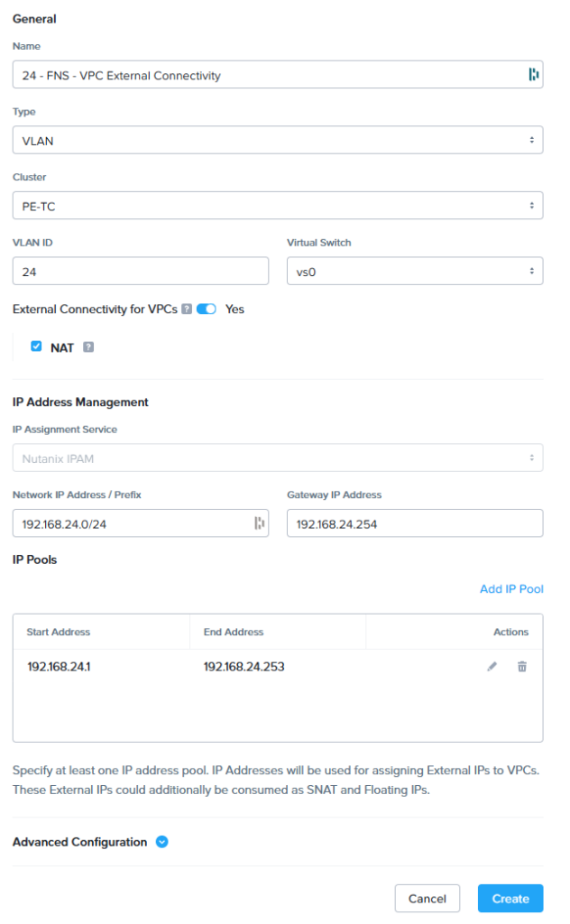Toggle External Connectivity for VPCs switch
570x924 pixels.
coord(207,309)
